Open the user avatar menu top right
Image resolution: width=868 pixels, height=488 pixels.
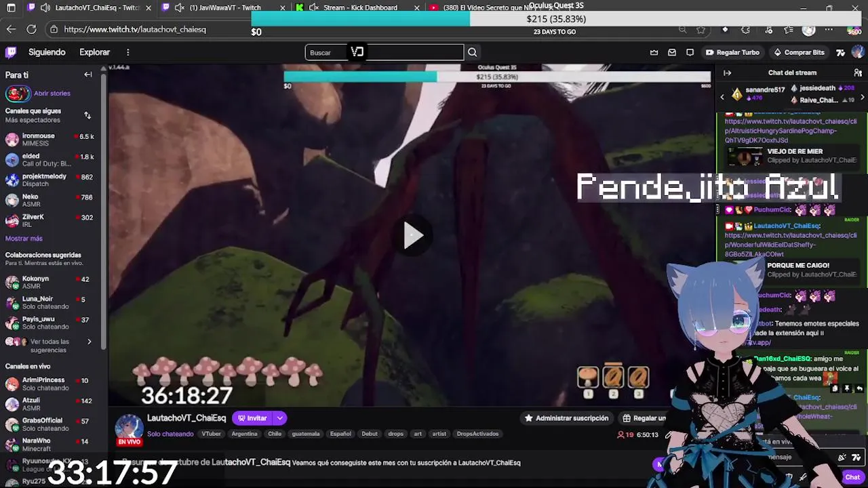click(858, 52)
